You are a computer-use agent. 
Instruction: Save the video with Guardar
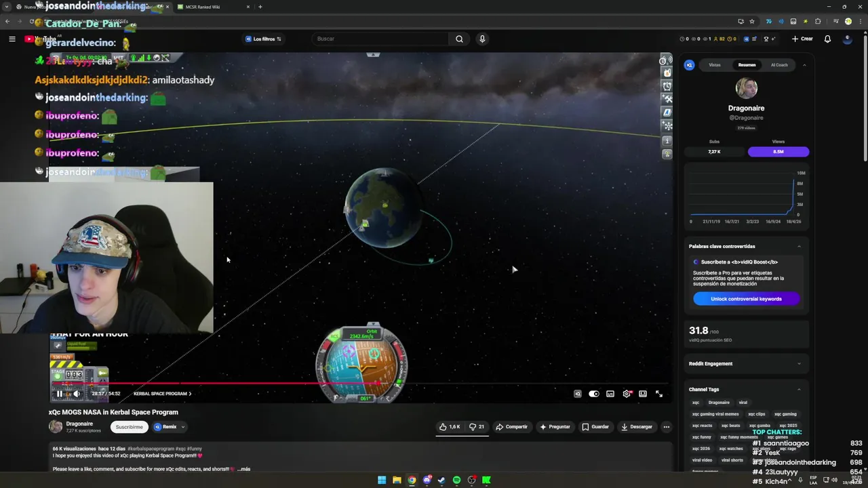tap(595, 427)
